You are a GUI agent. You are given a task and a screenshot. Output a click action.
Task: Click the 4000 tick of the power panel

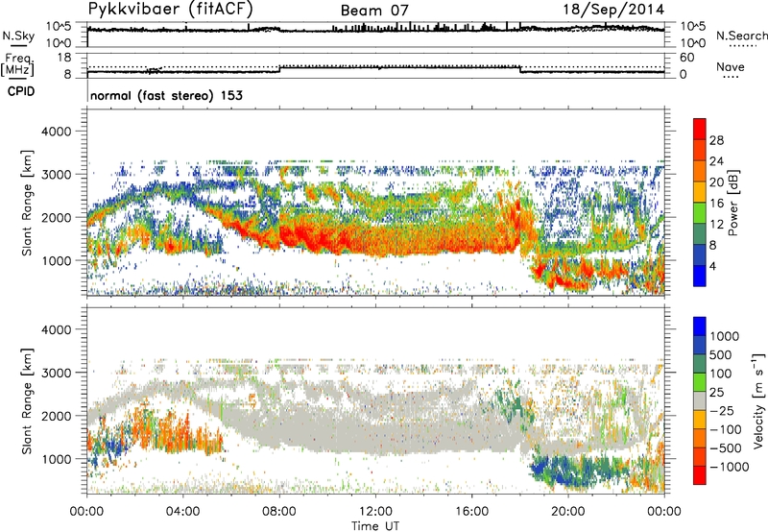click(x=56, y=132)
